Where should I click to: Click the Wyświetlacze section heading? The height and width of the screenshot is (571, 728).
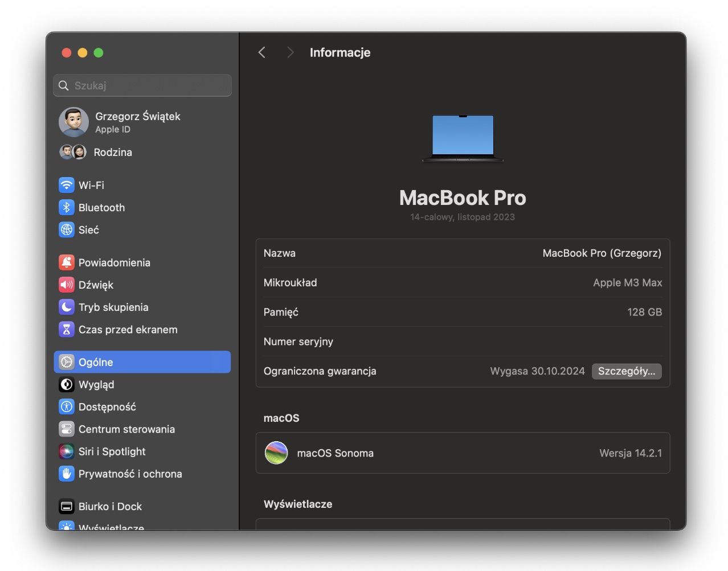298,504
